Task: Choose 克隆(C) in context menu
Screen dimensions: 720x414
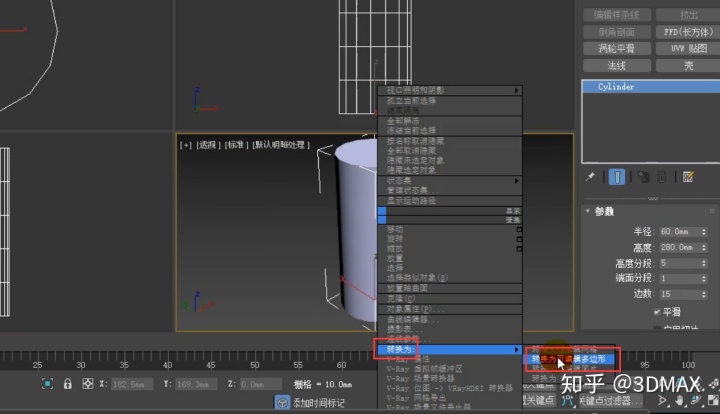Action: [x=450, y=298]
